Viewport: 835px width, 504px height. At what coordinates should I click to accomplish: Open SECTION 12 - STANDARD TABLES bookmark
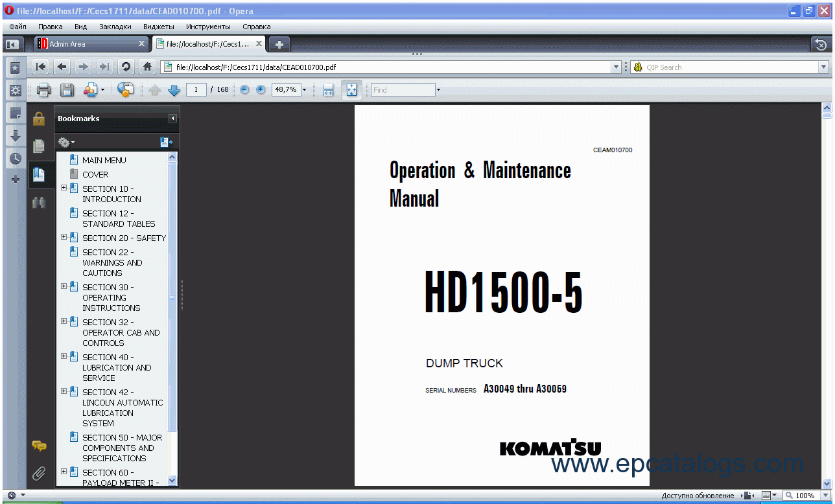click(119, 218)
